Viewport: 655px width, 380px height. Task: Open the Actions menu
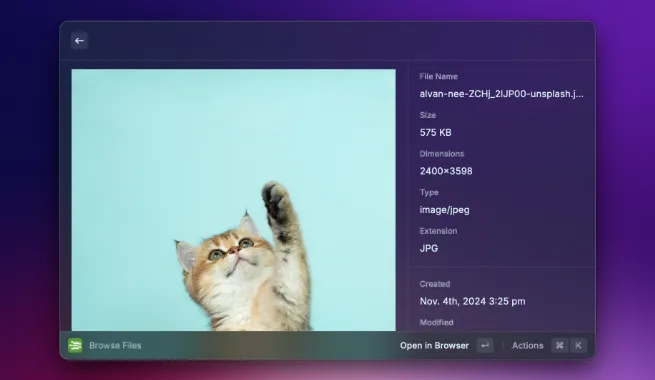pyautogui.click(x=528, y=345)
